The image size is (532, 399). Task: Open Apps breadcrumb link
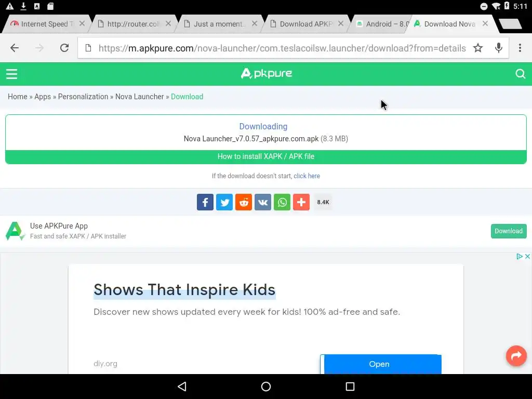pyautogui.click(x=43, y=97)
